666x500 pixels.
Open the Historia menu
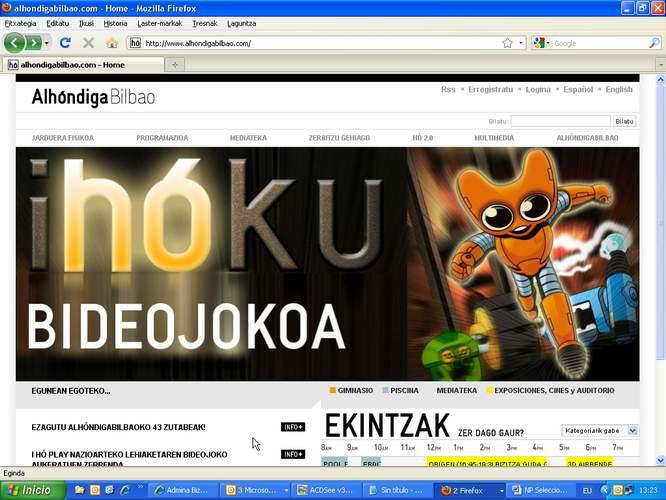coord(115,23)
